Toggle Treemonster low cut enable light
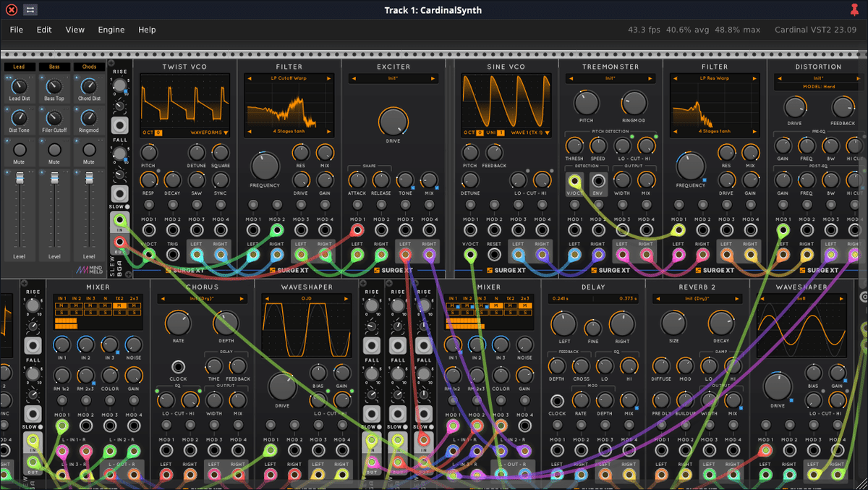 click(632, 136)
